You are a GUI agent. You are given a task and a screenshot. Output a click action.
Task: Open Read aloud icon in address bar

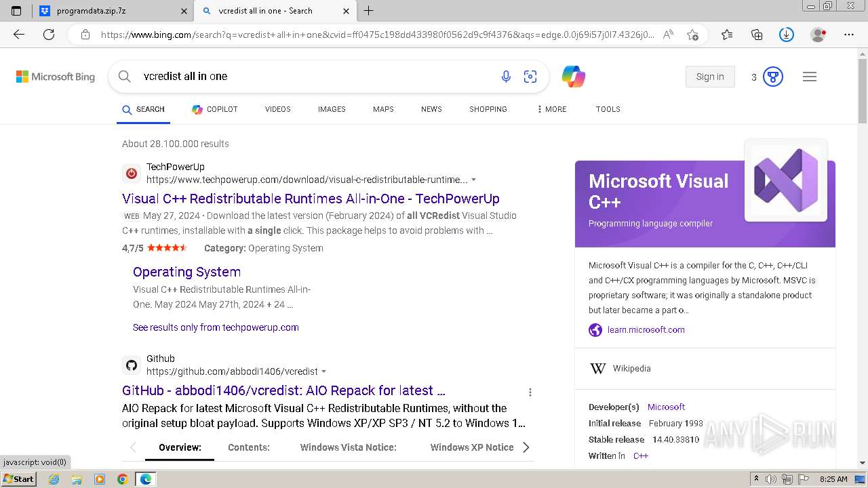click(668, 35)
